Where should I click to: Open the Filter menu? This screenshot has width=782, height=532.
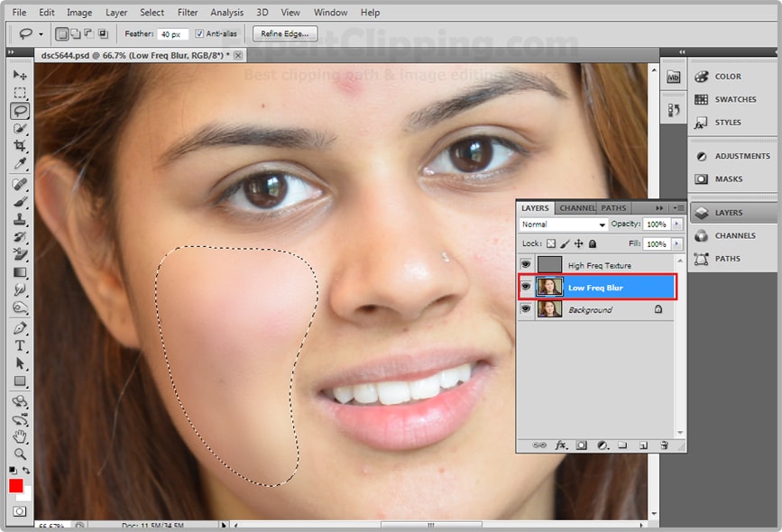[x=187, y=12]
